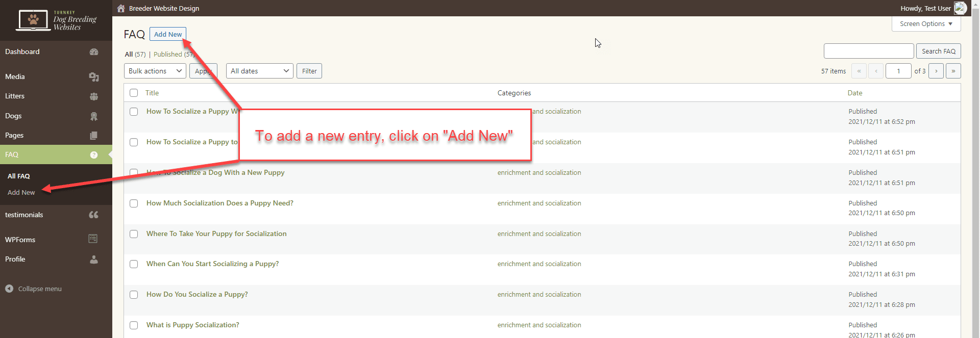The height and width of the screenshot is (338, 980).
Task: Check the box for How To Socialize a Puppy W...
Action: point(134,112)
